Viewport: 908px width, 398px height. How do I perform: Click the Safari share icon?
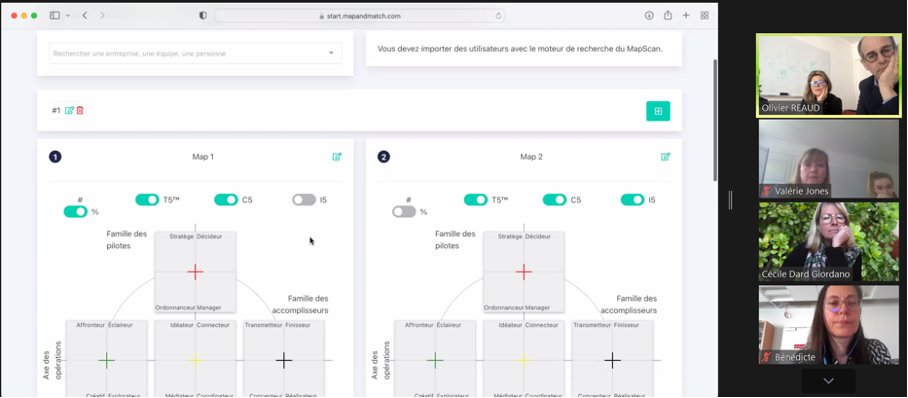tap(668, 16)
